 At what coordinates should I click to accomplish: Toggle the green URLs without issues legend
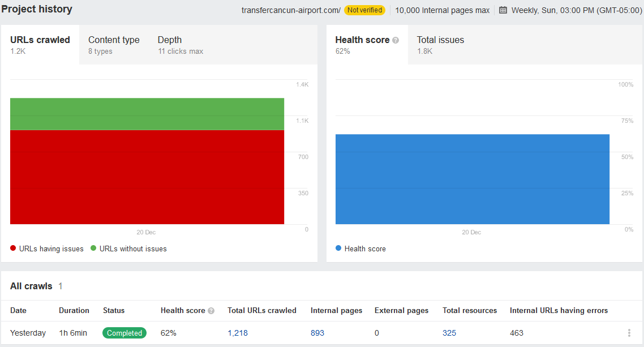point(128,249)
